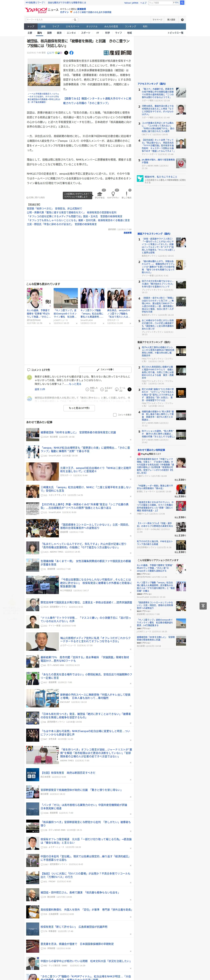Open the 地域 category tab
The image size is (210, 980).
(129, 33)
